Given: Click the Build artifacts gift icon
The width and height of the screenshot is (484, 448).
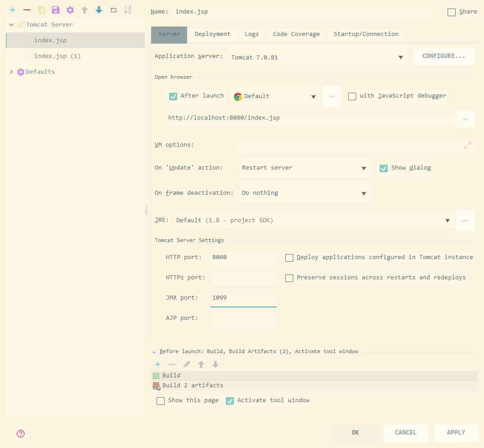Looking at the screenshot, I should click(x=157, y=386).
